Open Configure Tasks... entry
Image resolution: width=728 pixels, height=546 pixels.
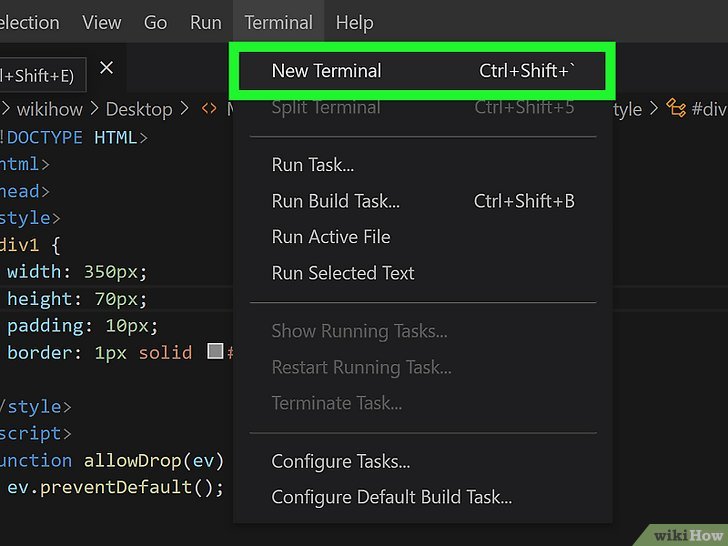click(x=422, y=462)
